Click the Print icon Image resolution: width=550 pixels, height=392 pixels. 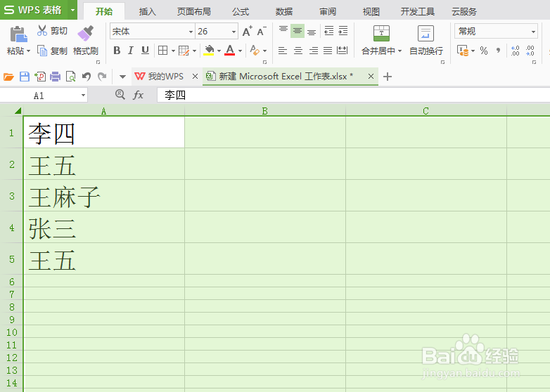(x=55, y=77)
